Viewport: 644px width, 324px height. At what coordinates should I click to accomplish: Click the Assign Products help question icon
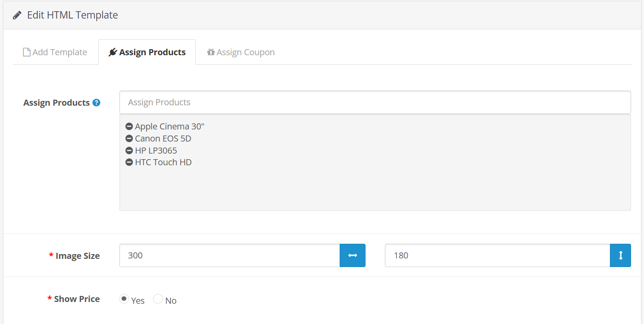[x=97, y=103]
